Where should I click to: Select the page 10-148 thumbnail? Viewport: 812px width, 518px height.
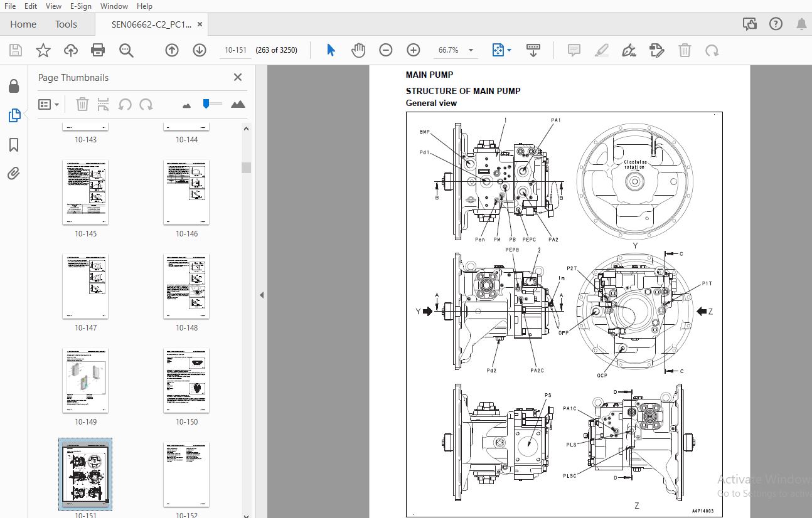(x=186, y=287)
